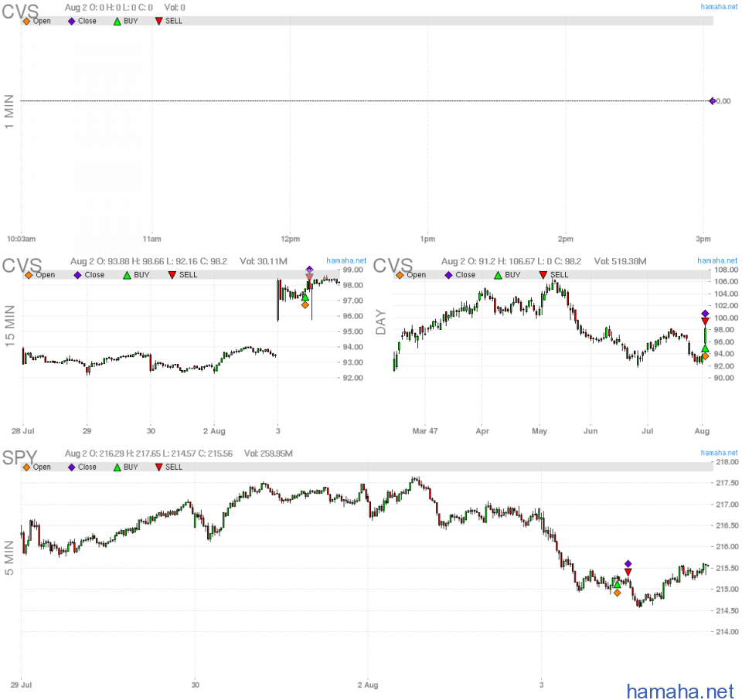Click 'Vol: 30.11M' in the 15 MIN header

point(264,262)
